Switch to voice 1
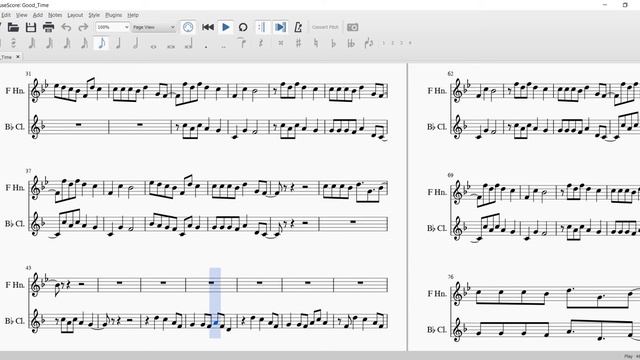Screen dimensions: 640x360 tap(384, 43)
